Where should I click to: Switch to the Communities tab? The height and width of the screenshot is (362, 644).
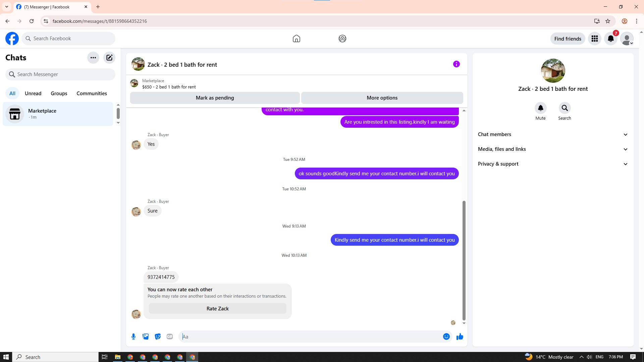[92, 94]
